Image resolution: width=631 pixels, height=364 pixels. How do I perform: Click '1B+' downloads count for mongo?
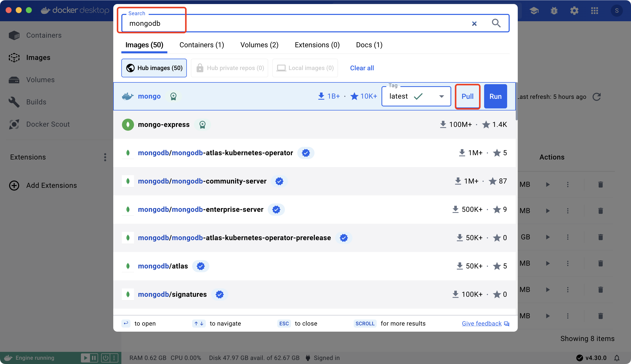pyautogui.click(x=333, y=96)
